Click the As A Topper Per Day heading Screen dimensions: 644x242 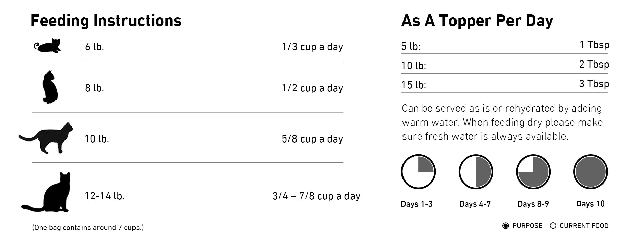(x=477, y=21)
